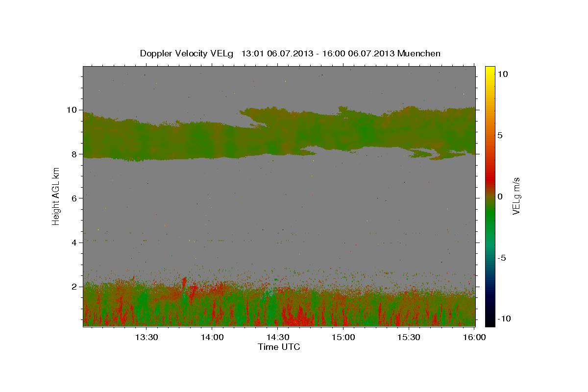
Task: Click the colorbar tick label 0
Action: pyautogui.click(x=500, y=196)
